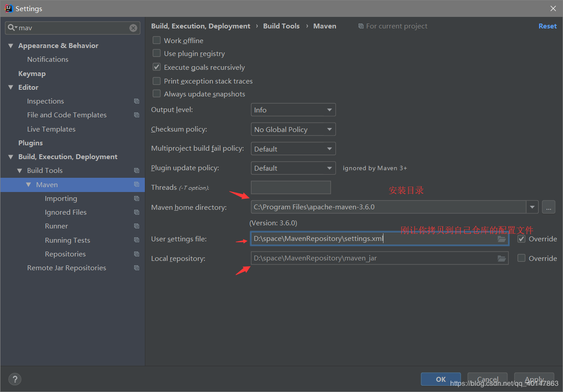
Task: Click the project-level icon beside Importing
Action: (136, 199)
